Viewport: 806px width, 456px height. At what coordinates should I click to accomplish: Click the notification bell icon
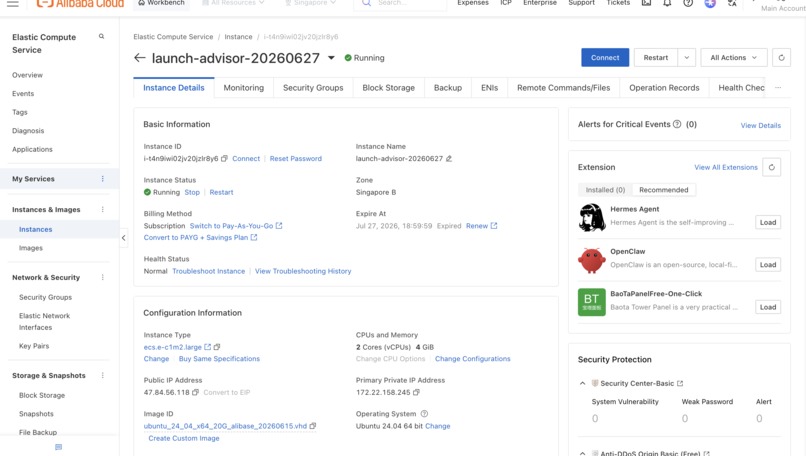[x=667, y=3]
